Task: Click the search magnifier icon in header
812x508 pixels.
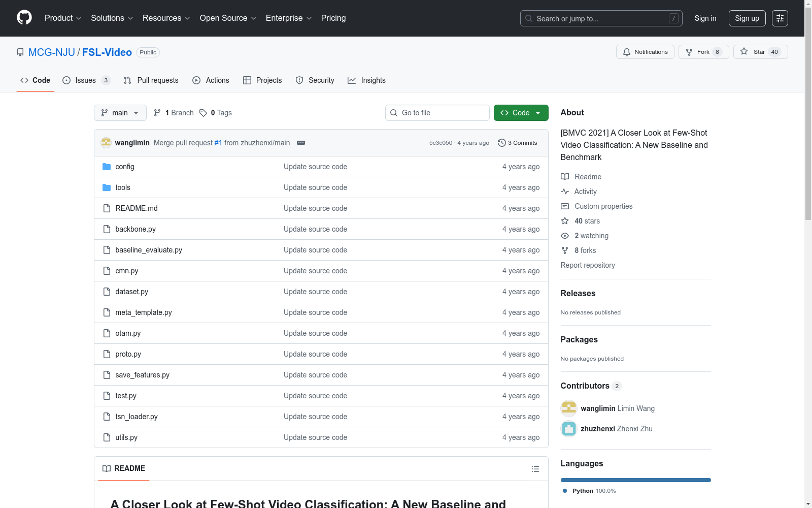Action: (x=529, y=18)
